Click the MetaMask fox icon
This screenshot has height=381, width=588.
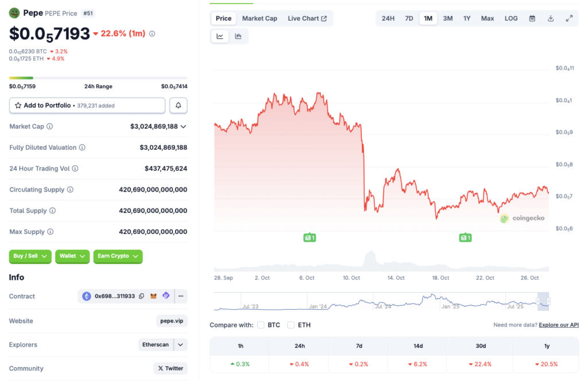(153, 296)
